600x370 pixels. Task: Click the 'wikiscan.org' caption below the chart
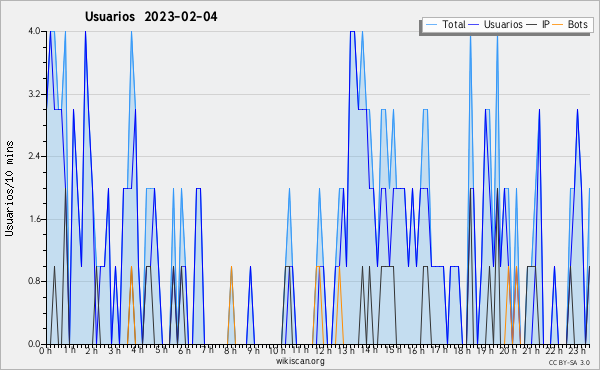pos(300,361)
